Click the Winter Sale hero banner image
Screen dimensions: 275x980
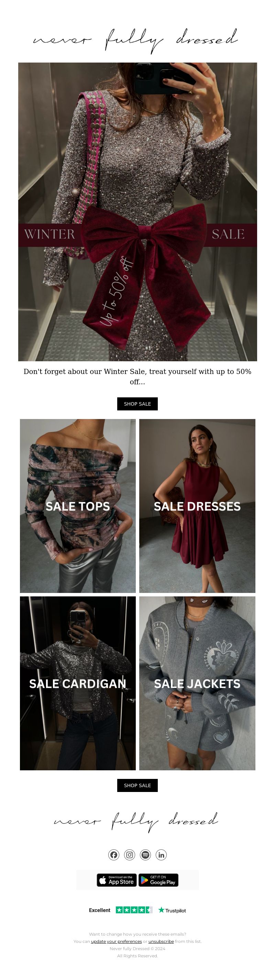coord(138,212)
